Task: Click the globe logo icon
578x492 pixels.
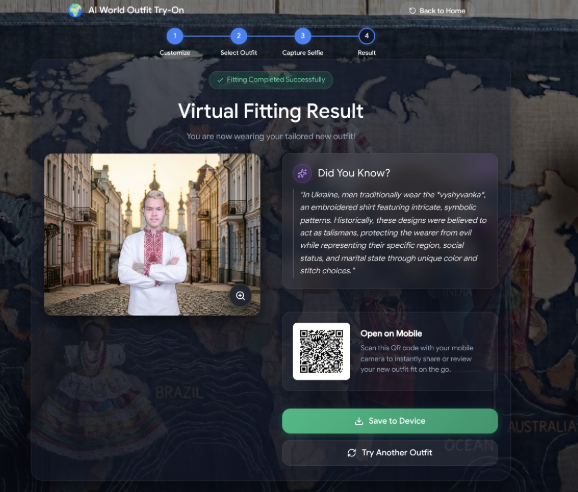Action: tap(75, 10)
